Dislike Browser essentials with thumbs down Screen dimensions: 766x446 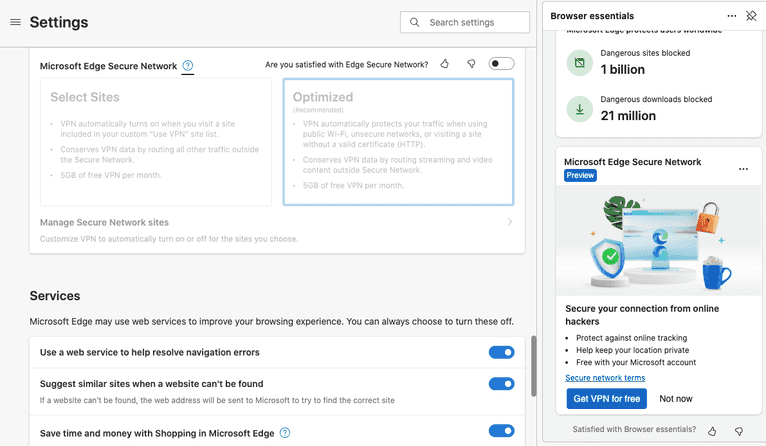(x=739, y=431)
